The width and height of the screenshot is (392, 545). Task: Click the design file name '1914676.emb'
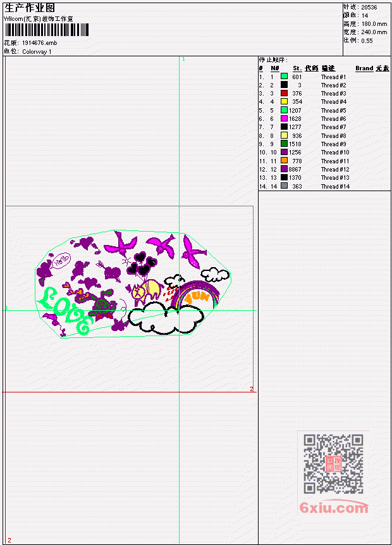[x=40, y=43]
